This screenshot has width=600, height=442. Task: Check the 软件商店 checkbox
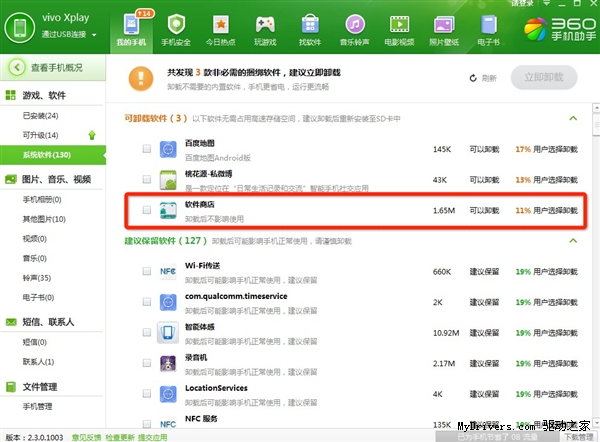(147, 210)
